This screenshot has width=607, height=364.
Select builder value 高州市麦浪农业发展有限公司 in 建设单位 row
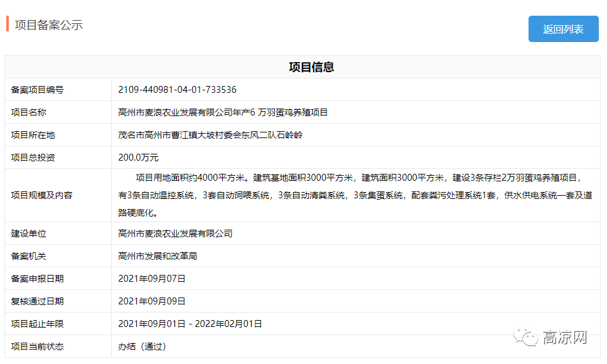175,233
